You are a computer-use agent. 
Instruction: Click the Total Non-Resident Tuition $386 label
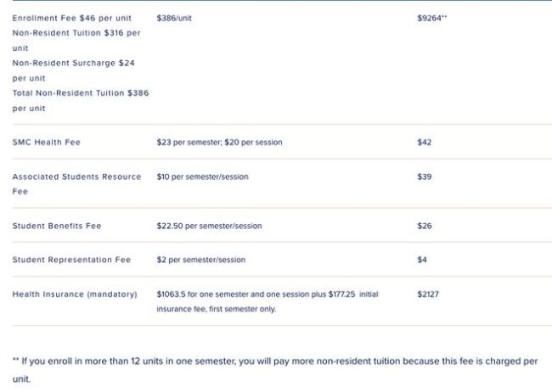click(x=80, y=93)
